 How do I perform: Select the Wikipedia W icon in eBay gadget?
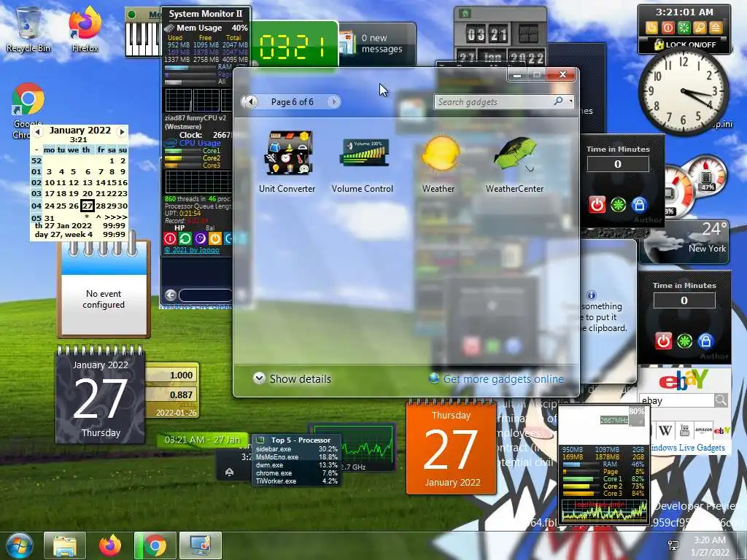[665, 430]
